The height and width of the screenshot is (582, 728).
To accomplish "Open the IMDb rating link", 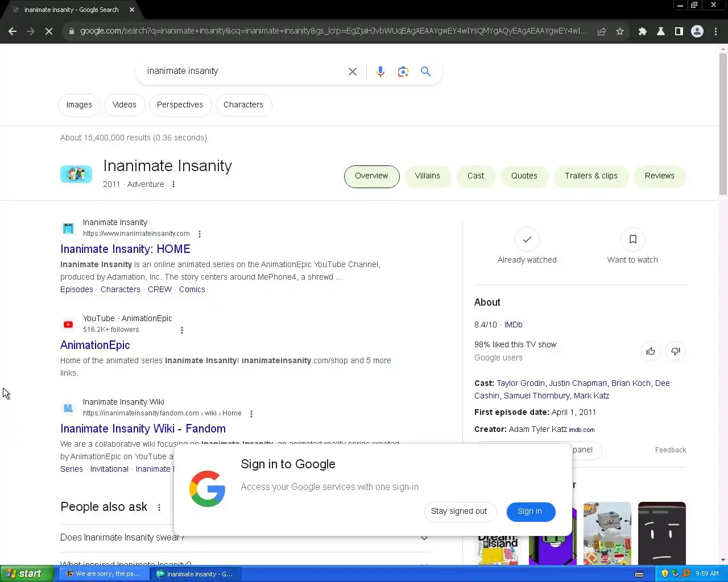I will pyautogui.click(x=514, y=325).
